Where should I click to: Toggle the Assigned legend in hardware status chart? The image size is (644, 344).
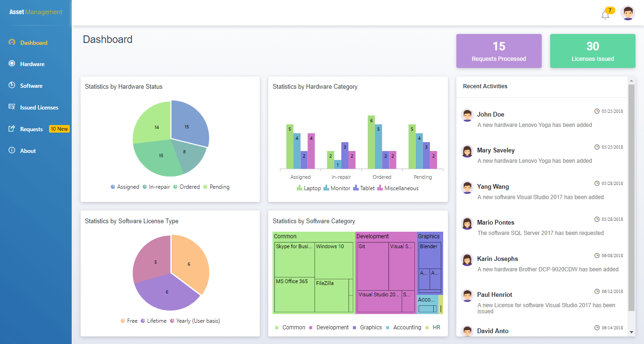(x=125, y=187)
